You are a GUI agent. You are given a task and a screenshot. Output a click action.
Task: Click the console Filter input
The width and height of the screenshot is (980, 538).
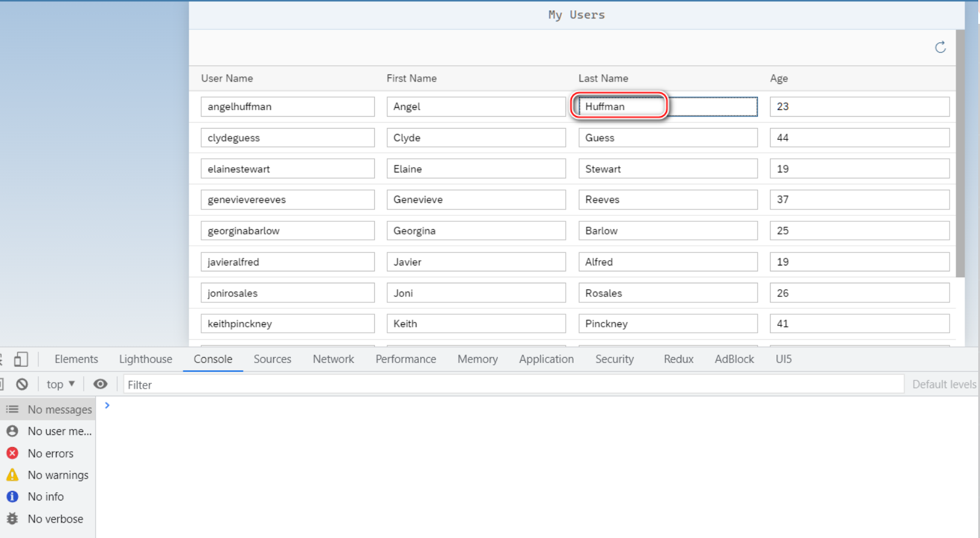click(x=513, y=384)
